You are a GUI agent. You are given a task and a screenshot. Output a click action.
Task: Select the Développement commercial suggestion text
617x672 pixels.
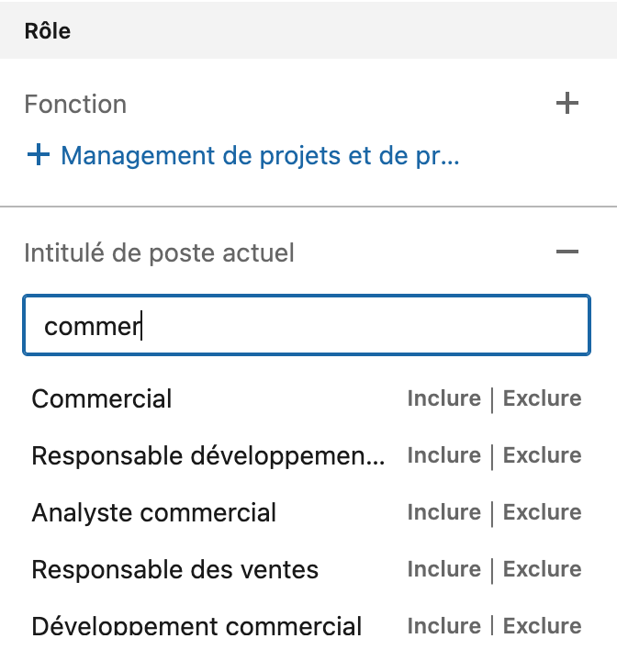[196, 625]
